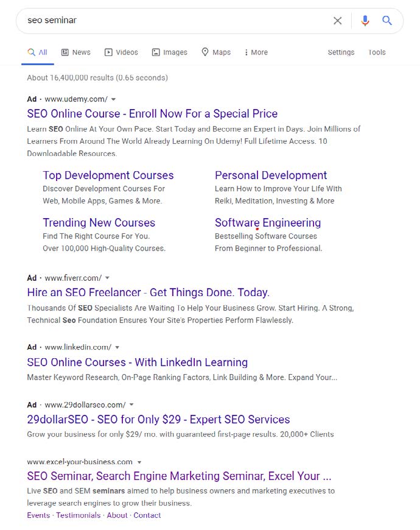Expand the linkedin.com ad options arrow
The image size is (420, 530).
[117, 347]
